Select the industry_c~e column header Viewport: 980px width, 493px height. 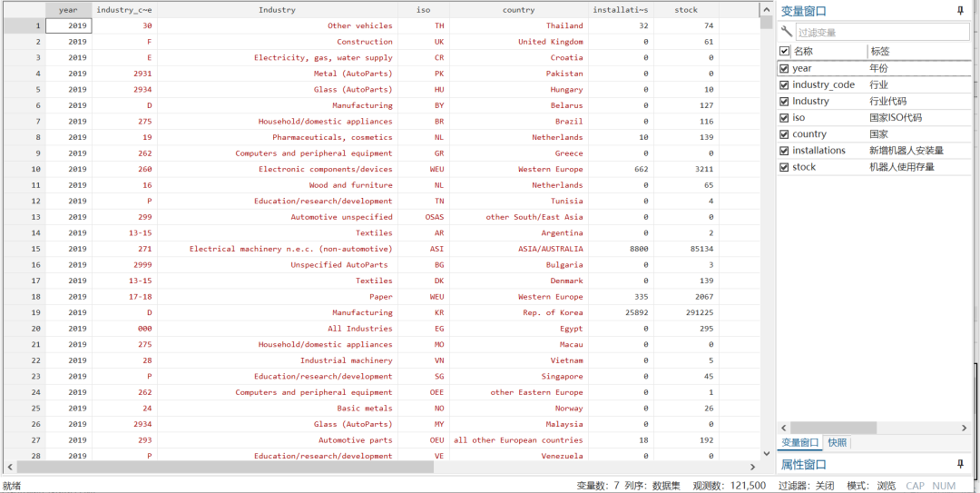124,10
